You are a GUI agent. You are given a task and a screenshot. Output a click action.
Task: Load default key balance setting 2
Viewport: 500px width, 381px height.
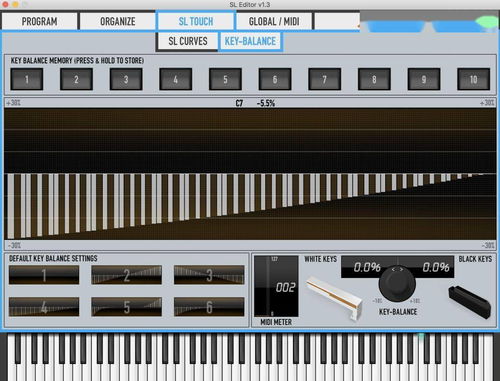[x=127, y=275]
